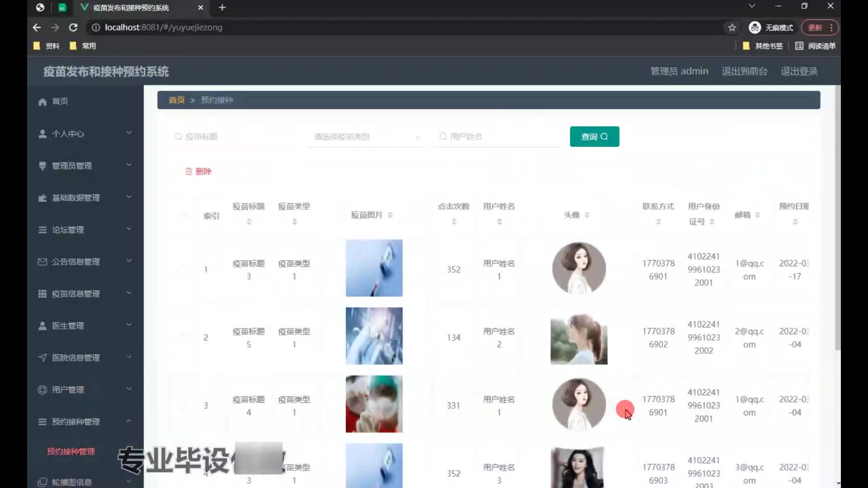The image size is (868, 488).
Task: Click the paper-plane icon beside 医院信息管理
Action: [42, 358]
